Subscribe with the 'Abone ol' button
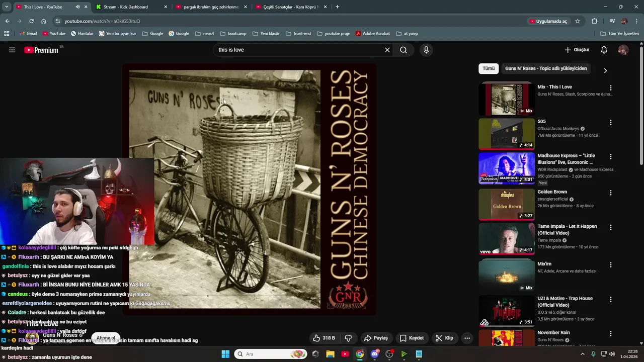 106,338
